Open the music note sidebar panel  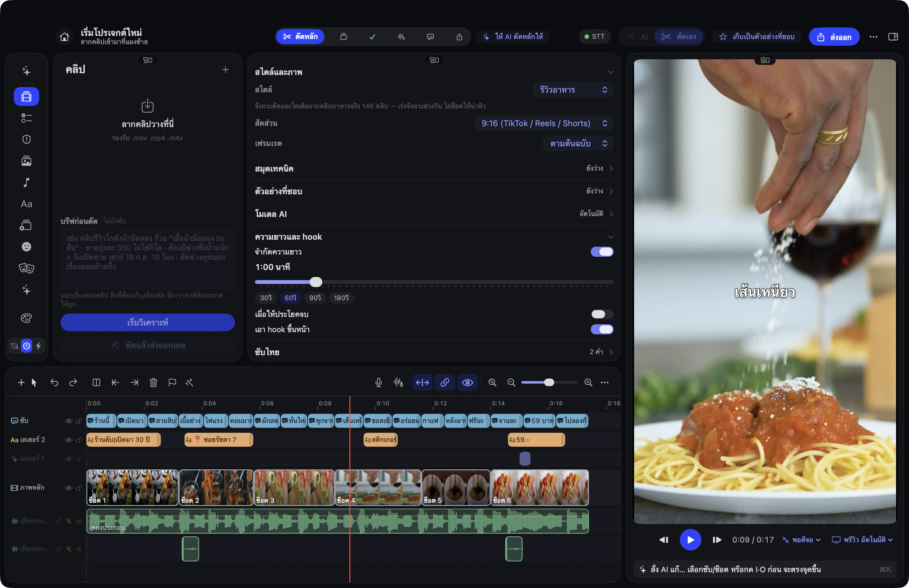click(26, 183)
